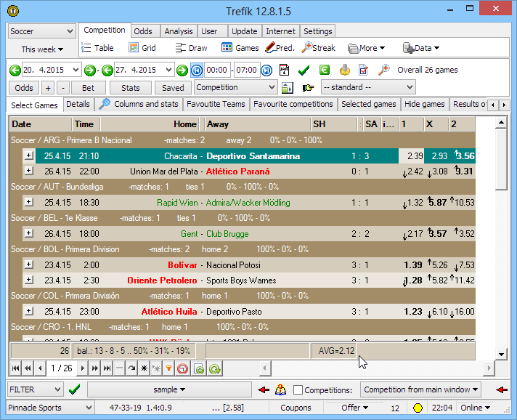The width and height of the screenshot is (517, 420).
Task: Click the yellow circle status bar icon
Action: [418, 408]
